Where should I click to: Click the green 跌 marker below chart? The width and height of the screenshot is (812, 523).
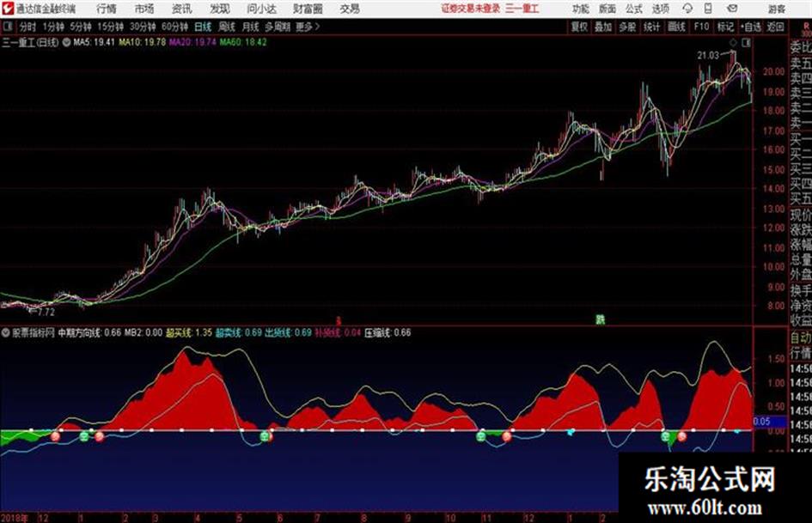(600, 320)
